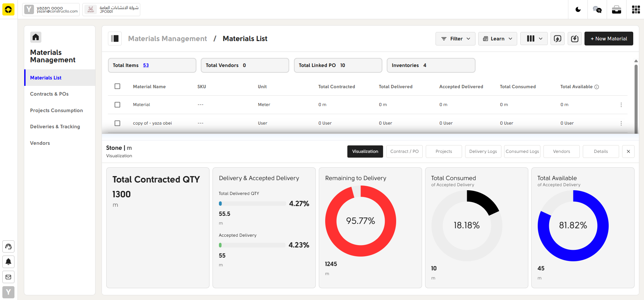Switch to Contract / PO tab

pos(405,152)
